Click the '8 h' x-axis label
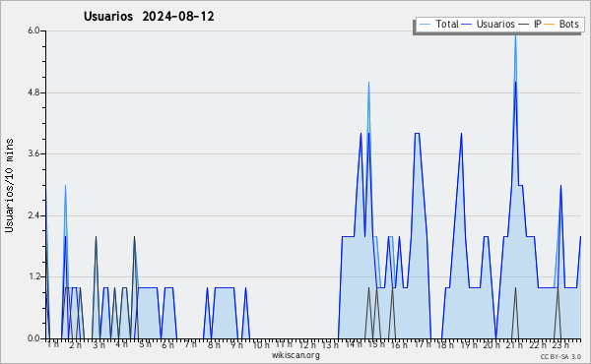This screenshot has width=591, height=364. (x=214, y=344)
